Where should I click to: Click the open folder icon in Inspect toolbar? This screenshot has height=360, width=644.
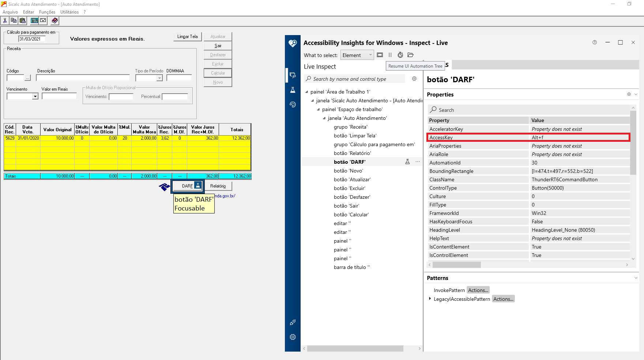[411, 55]
